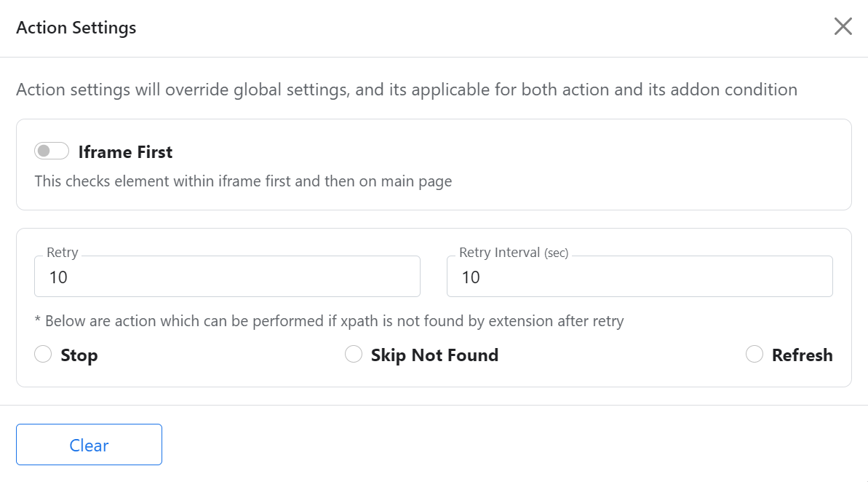Select the Refresh radio button
868x482 pixels.
coord(754,355)
